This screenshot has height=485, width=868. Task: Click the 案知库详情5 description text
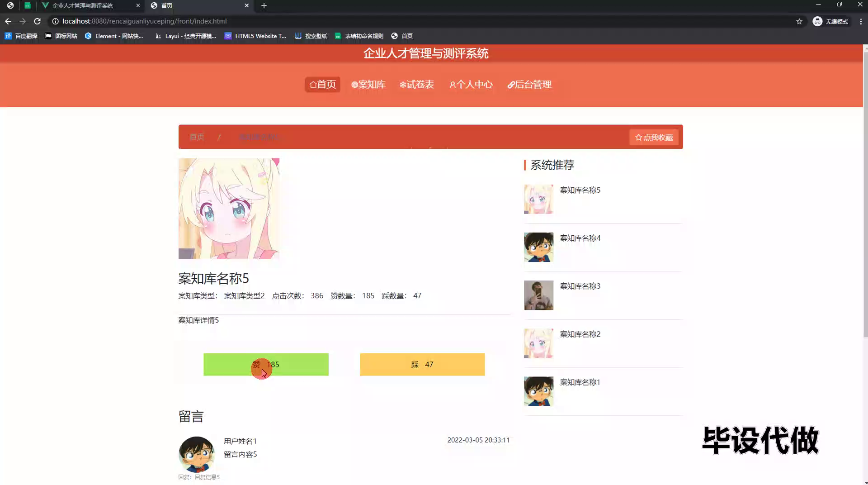click(198, 320)
